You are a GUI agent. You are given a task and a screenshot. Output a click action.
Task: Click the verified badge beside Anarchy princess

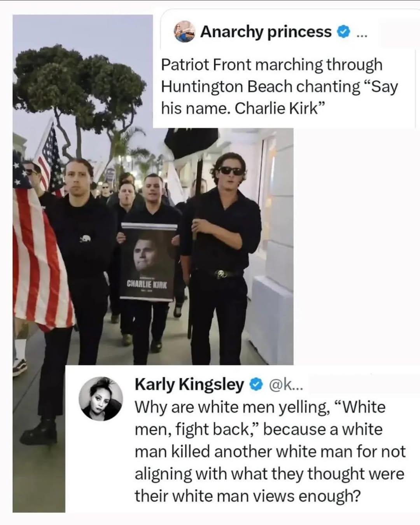342,32
